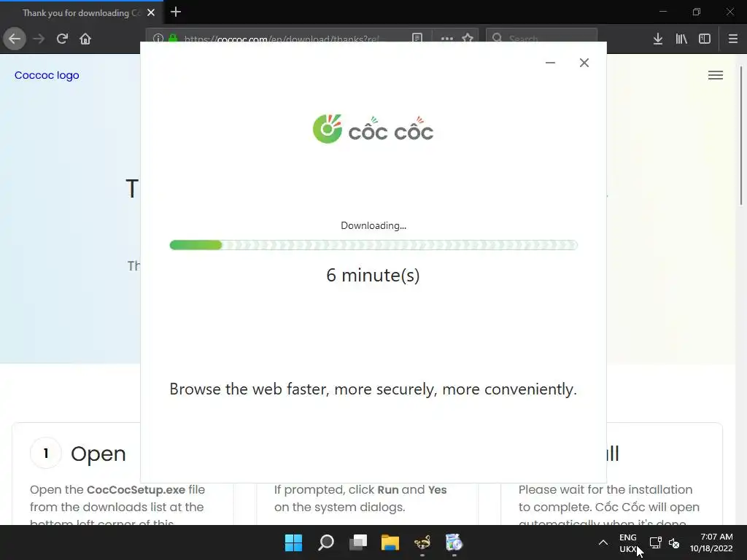Click the green padlock site security icon
This screenshot has height=560, width=747.
pos(173,38)
